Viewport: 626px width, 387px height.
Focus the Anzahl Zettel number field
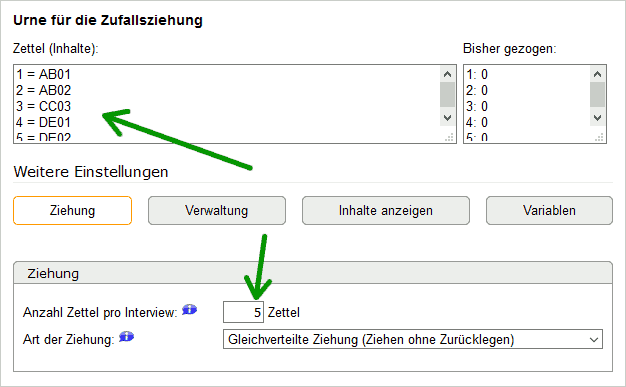(x=243, y=312)
